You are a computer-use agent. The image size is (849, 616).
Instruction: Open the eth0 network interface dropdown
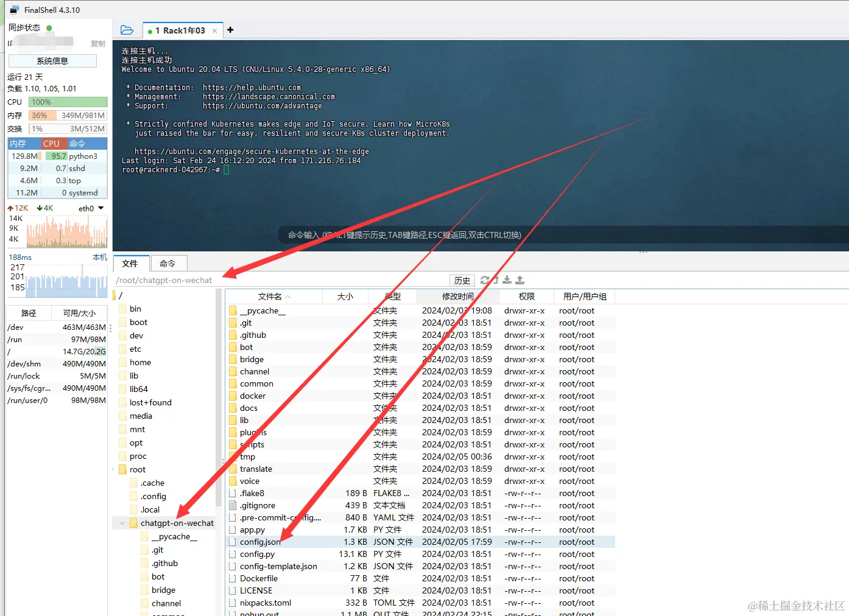(100, 208)
